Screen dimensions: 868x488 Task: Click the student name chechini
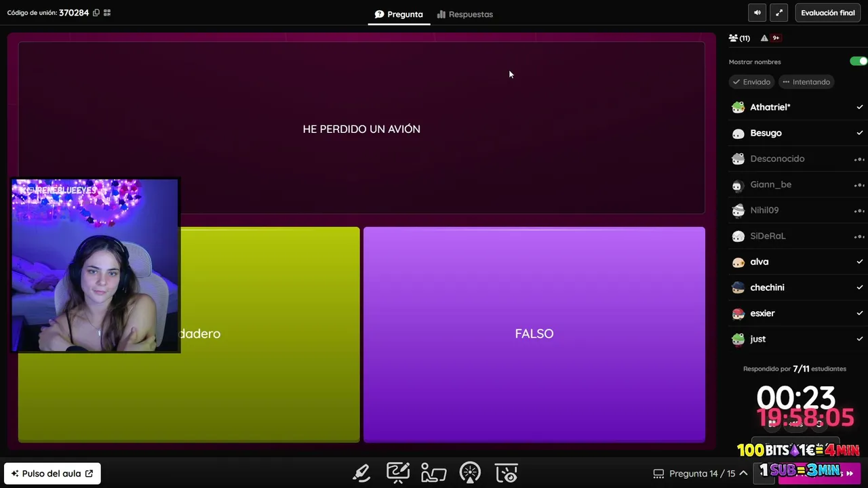pyautogui.click(x=767, y=287)
